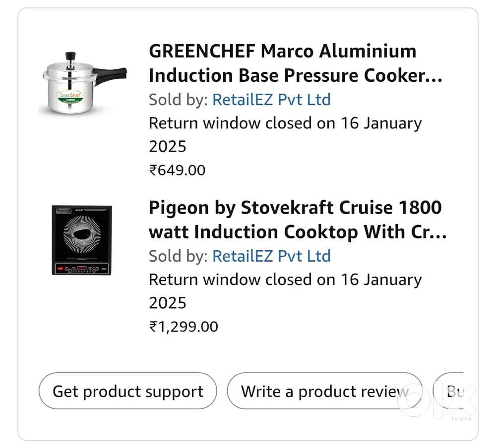
Task: Click 'Sold by:' label under the GREENCHEF item
Action: 178,100
